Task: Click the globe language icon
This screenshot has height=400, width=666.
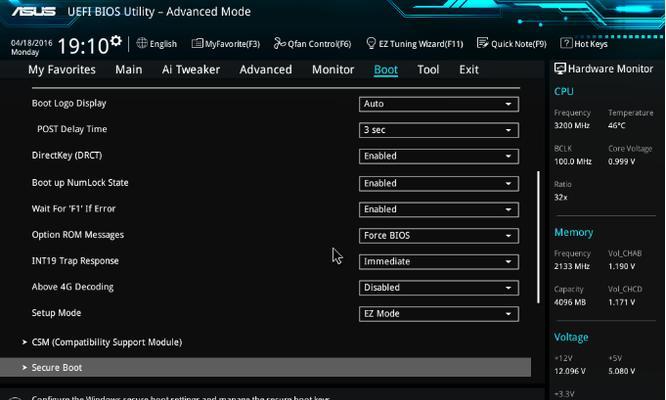Action: pos(142,43)
